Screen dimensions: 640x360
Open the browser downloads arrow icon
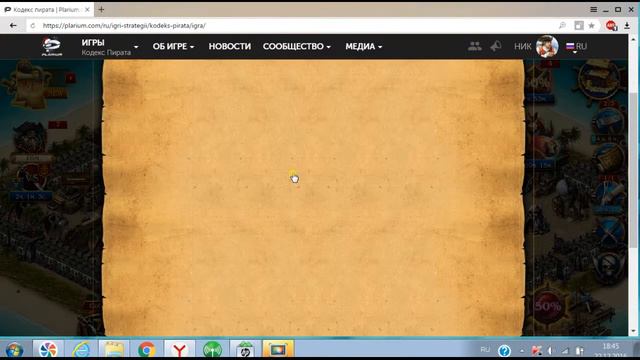pos(627,26)
